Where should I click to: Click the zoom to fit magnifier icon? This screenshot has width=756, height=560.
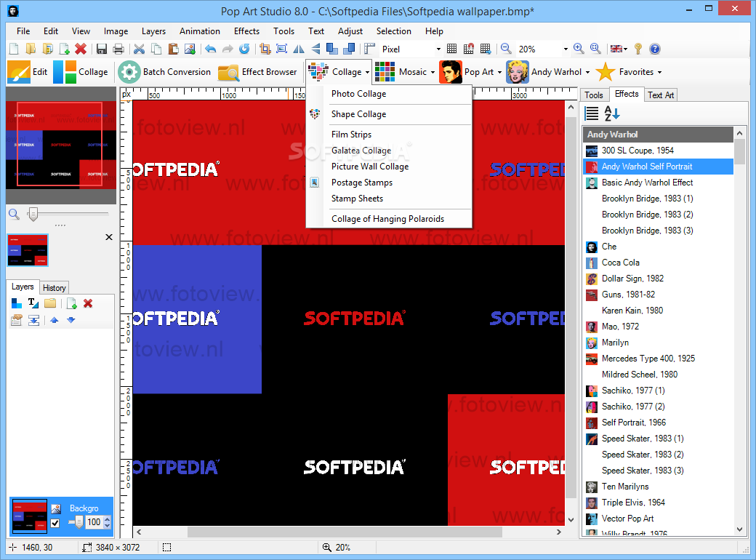pos(595,49)
